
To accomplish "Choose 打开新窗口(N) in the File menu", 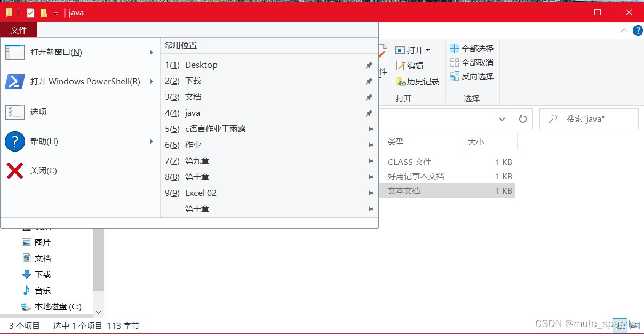I will click(x=80, y=52).
